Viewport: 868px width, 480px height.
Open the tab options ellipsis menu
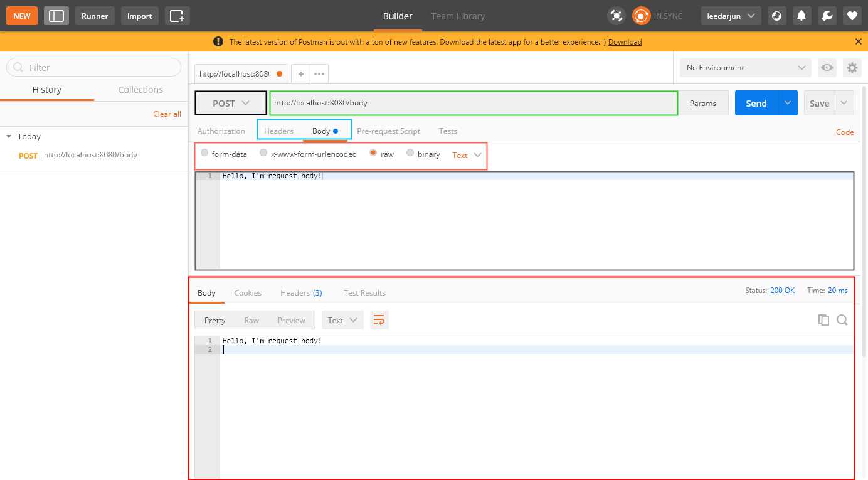319,74
